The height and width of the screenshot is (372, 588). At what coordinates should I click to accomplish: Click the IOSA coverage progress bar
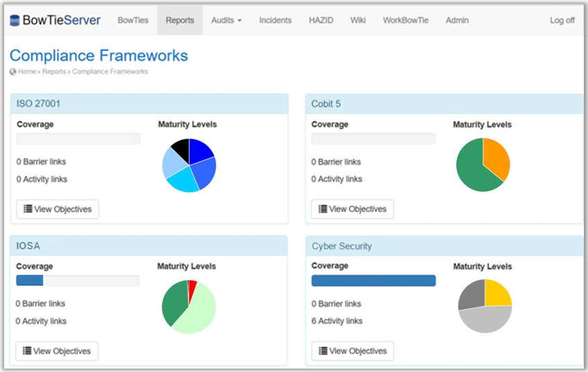[x=78, y=281]
